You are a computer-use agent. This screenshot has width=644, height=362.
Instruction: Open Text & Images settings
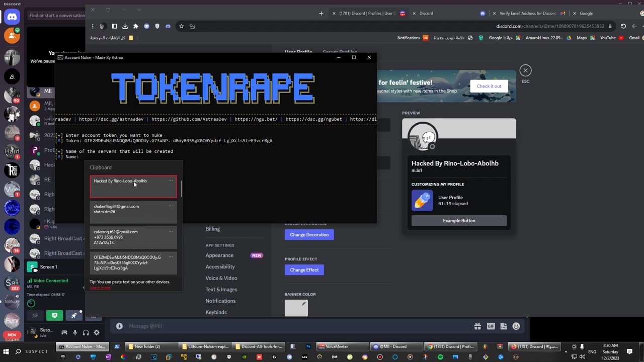click(x=221, y=290)
